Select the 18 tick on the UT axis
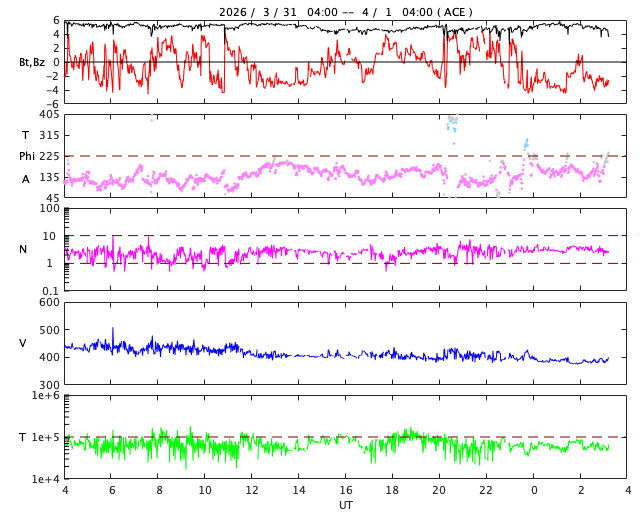Viewport: 640px width, 512px height. click(x=393, y=491)
